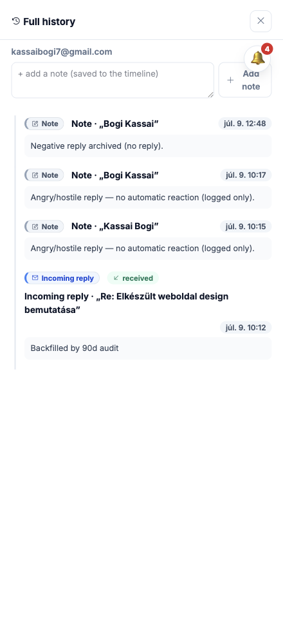Click the Backfilled by 90d audit message
283x644 pixels.
pos(75,348)
